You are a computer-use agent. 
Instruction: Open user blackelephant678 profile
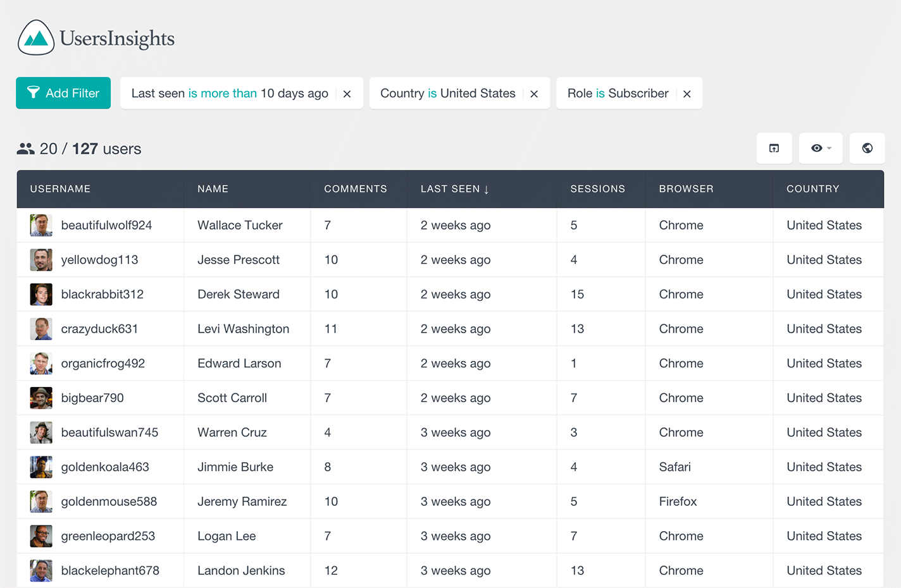click(x=110, y=570)
